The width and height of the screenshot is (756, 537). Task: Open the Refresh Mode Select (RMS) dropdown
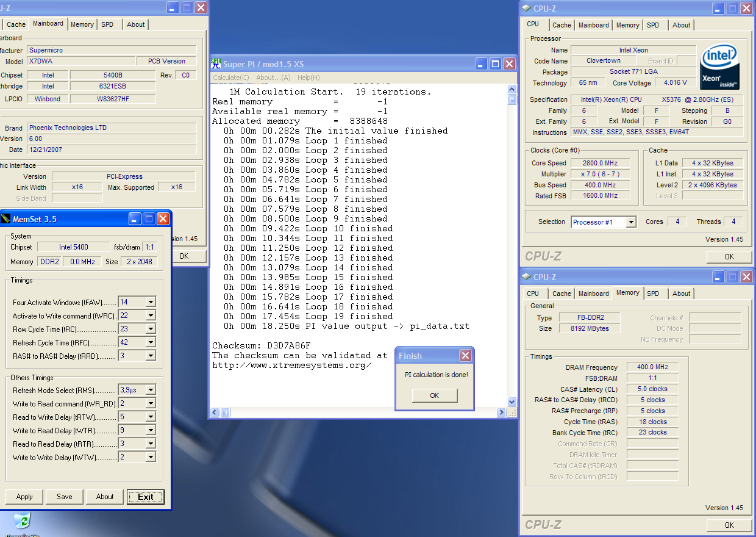pos(151,390)
